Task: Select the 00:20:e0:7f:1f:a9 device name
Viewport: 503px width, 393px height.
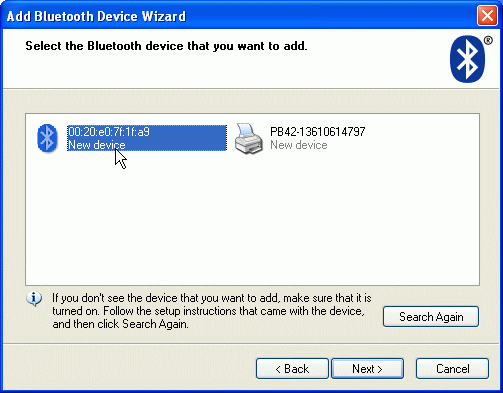Action: click(109, 132)
